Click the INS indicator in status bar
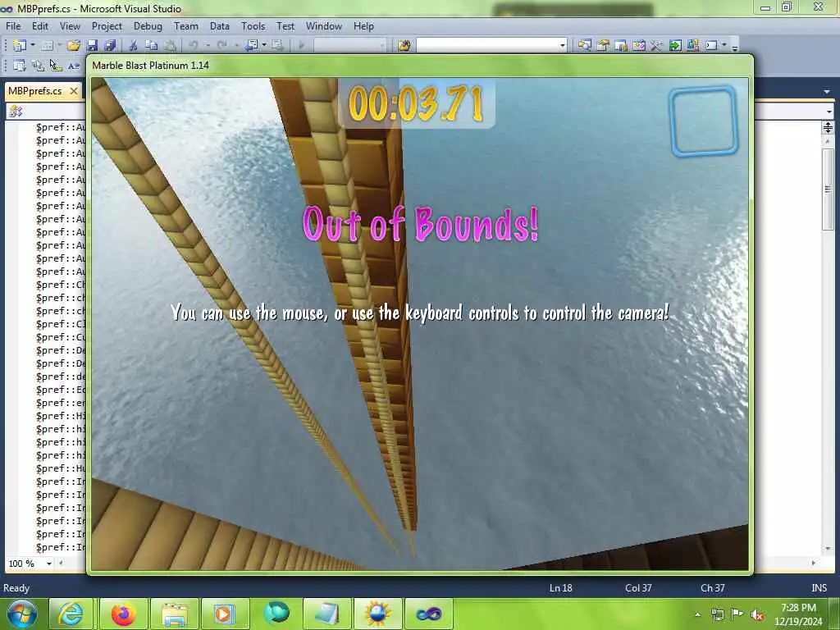The width and height of the screenshot is (840, 630). [x=819, y=587]
